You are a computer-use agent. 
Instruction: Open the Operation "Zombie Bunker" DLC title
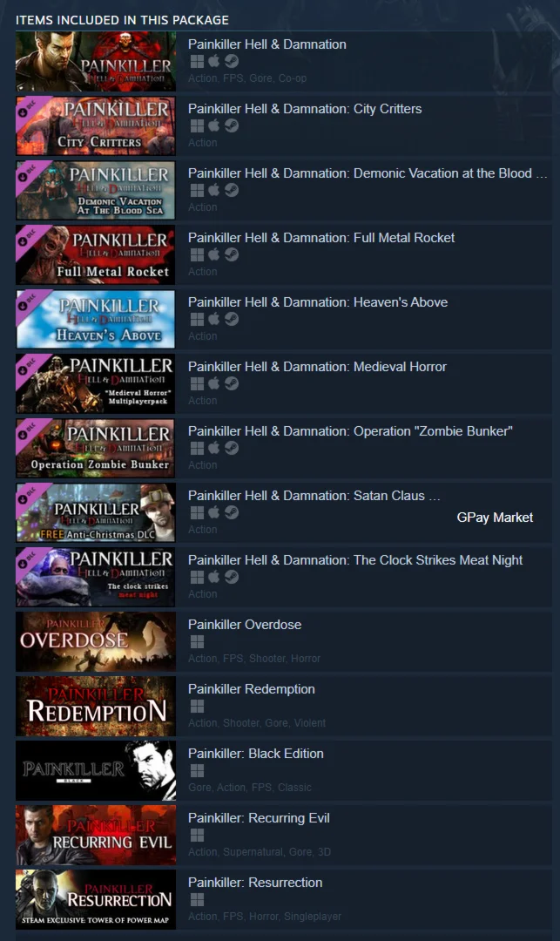[x=350, y=431]
